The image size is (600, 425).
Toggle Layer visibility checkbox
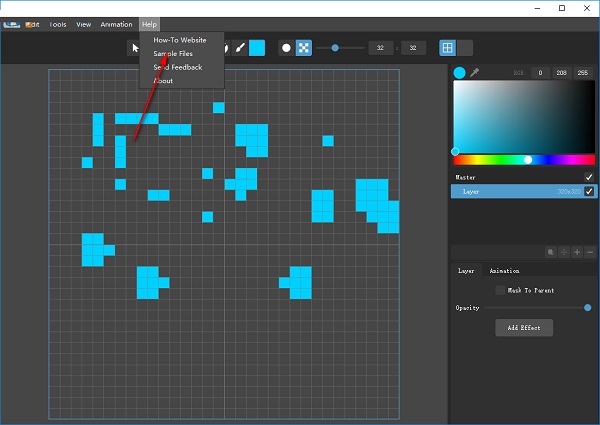click(x=589, y=191)
